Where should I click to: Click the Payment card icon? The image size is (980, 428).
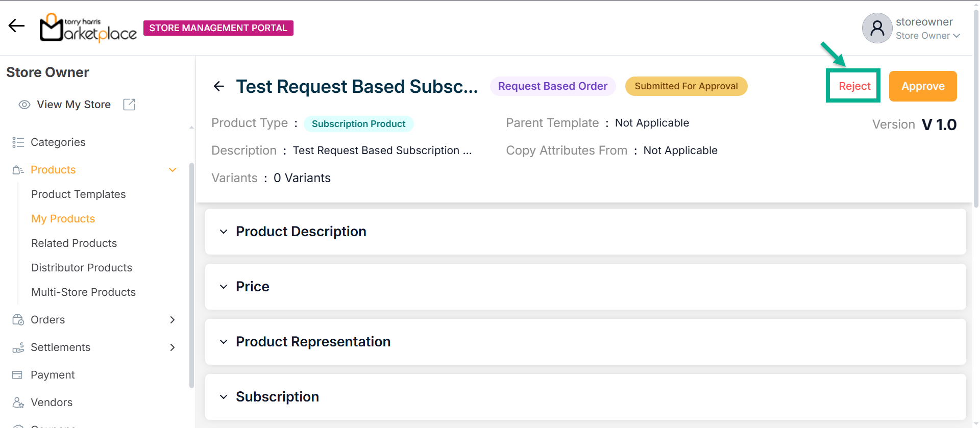tap(17, 375)
